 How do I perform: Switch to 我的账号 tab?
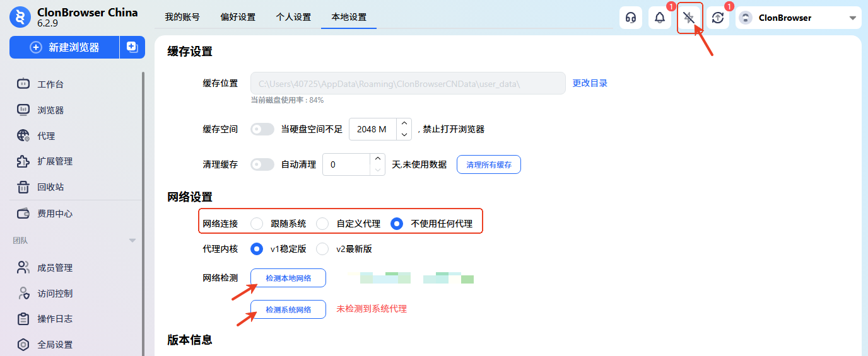point(182,17)
